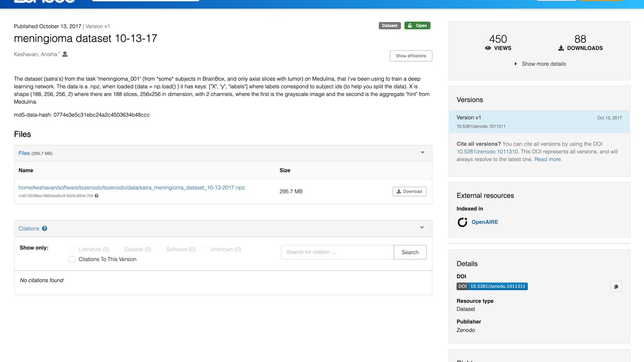Download the satra_meningioma_dataset npz file
The height and width of the screenshot is (362, 644).
click(410, 192)
